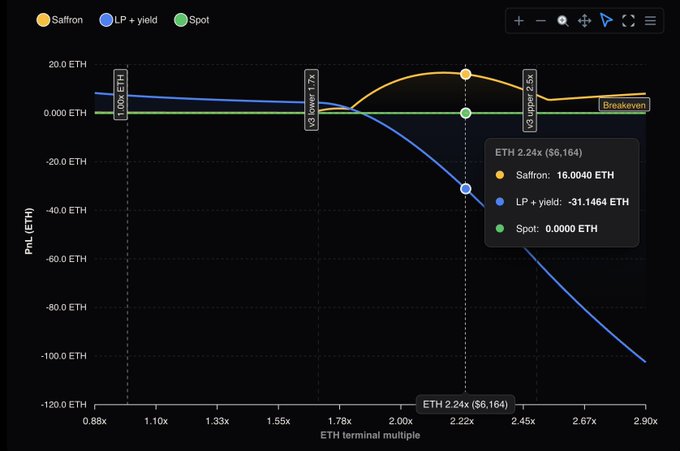The image size is (680, 451).
Task: Click the -60.0 ETH y-axis label
Action: [66, 259]
